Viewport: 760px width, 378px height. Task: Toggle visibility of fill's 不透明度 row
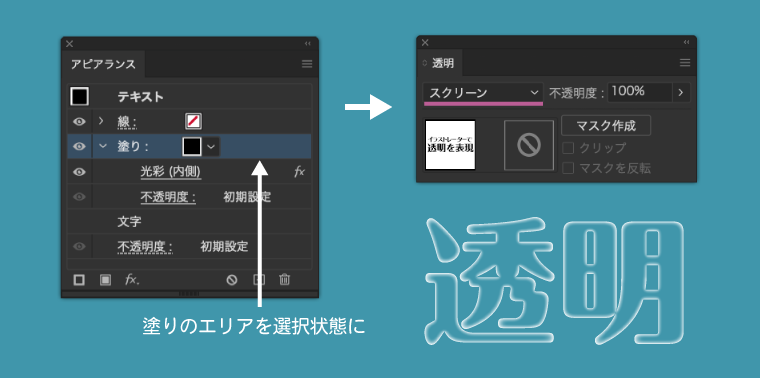click(79, 197)
